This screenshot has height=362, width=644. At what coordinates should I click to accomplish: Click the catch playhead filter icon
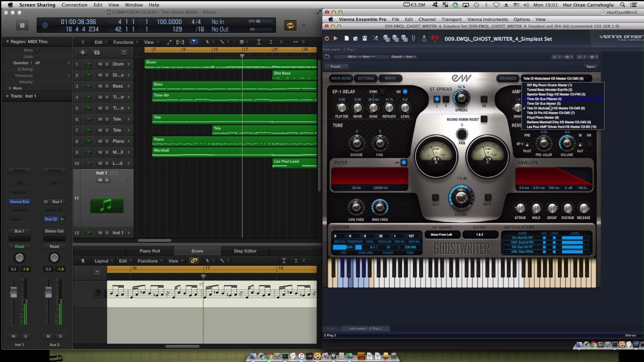point(194,42)
